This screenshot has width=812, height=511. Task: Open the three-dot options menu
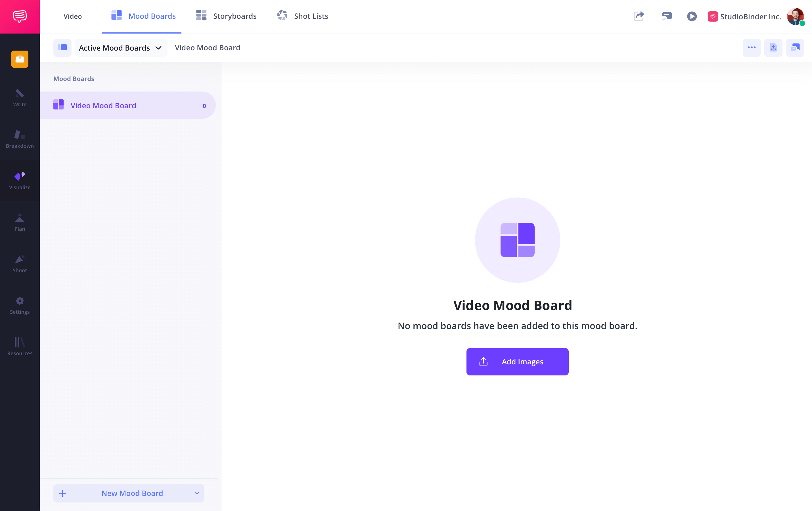(x=752, y=48)
